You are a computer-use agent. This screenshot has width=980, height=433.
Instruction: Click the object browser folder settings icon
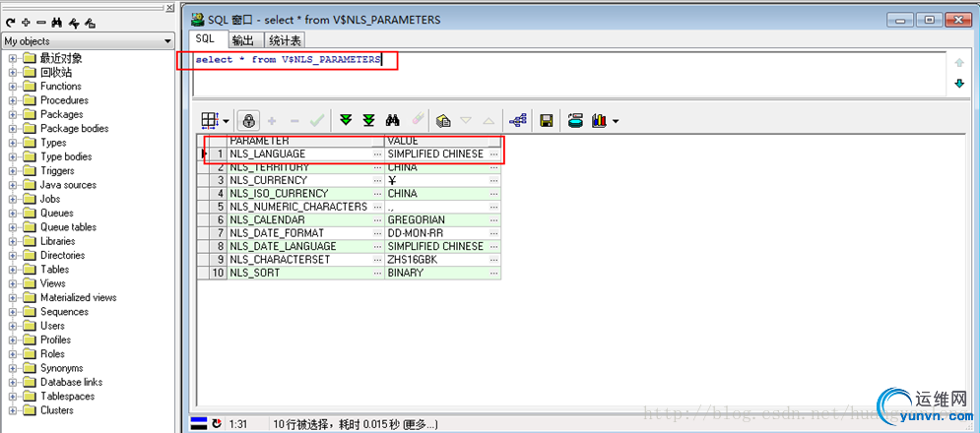point(90,23)
